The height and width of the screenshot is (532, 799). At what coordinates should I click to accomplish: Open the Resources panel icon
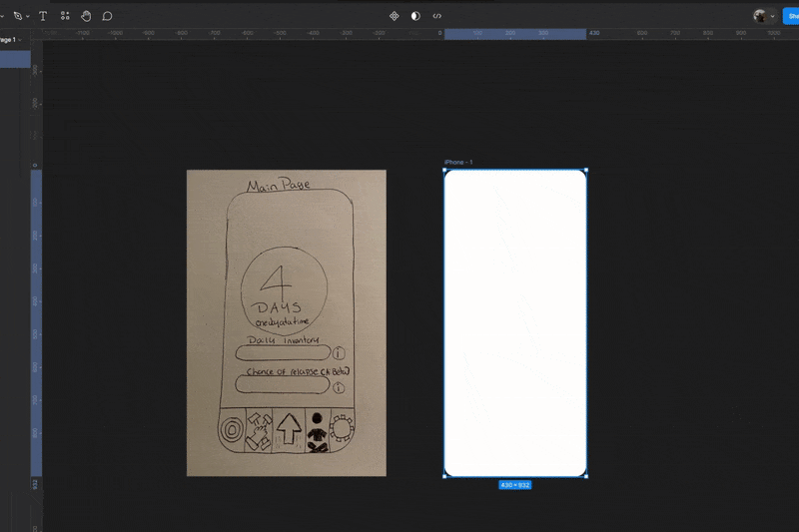65,16
